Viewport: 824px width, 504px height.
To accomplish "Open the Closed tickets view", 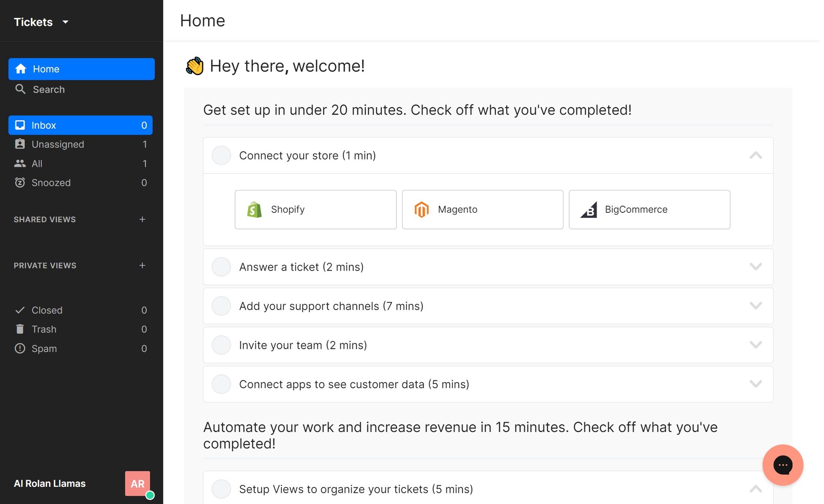I will click(47, 310).
